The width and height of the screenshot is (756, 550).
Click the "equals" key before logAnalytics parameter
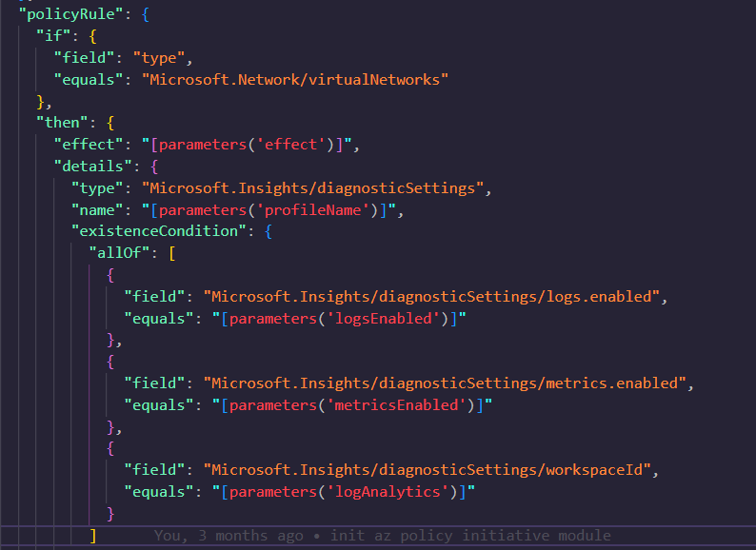coord(159,491)
